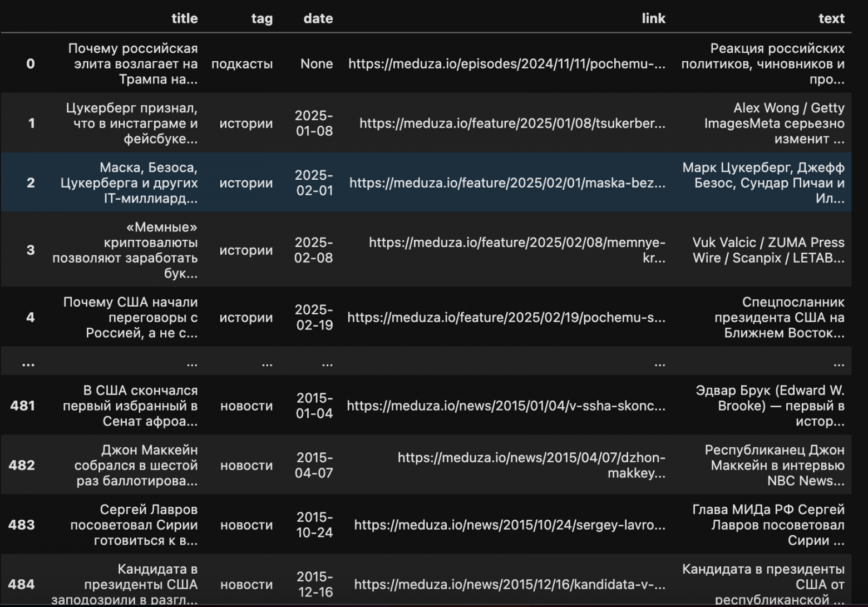Open meduza.io feature 2025/02/19 pochemu-s link
The image size is (868, 607).
pos(506,317)
